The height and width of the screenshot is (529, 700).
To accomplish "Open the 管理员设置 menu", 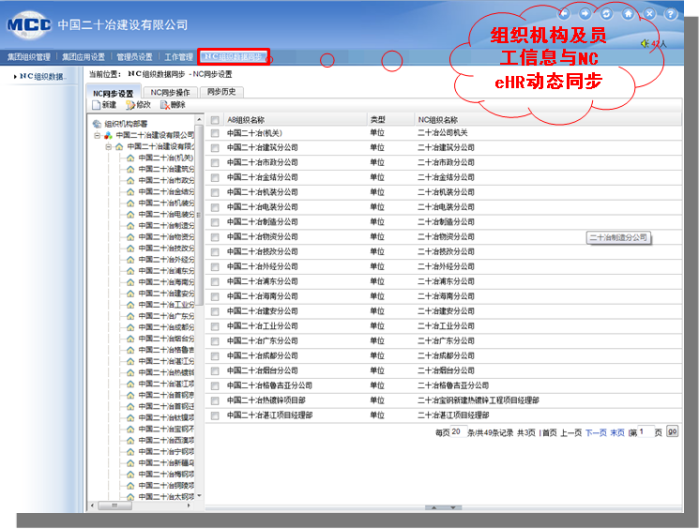I will (x=134, y=57).
